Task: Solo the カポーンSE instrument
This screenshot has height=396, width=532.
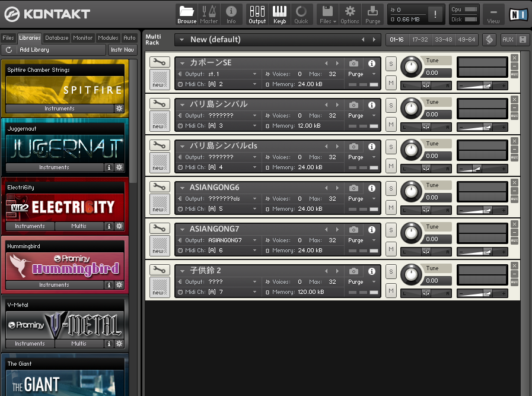Action: click(x=391, y=64)
